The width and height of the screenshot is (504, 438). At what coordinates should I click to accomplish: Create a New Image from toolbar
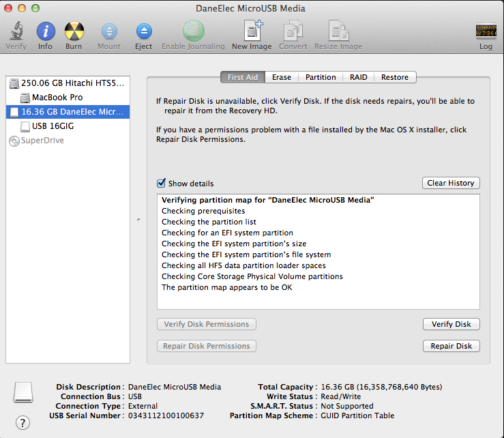point(252,31)
